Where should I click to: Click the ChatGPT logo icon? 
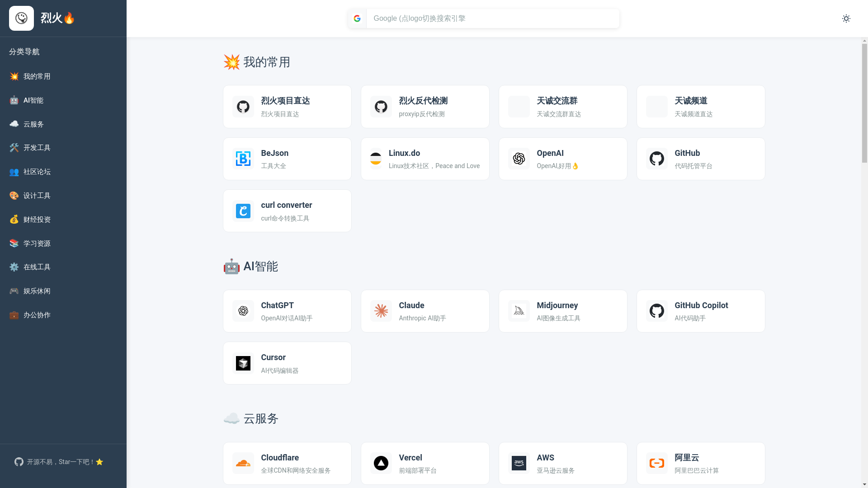[243, 311]
